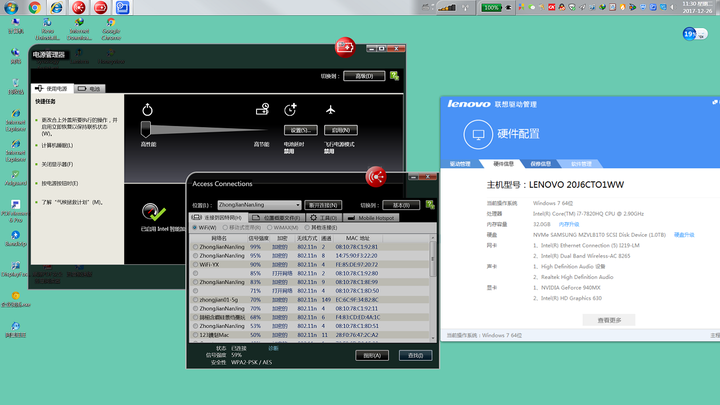Click 基本(B) button in Access Connections
Screen dimensions: 720x405
(x=401, y=205)
